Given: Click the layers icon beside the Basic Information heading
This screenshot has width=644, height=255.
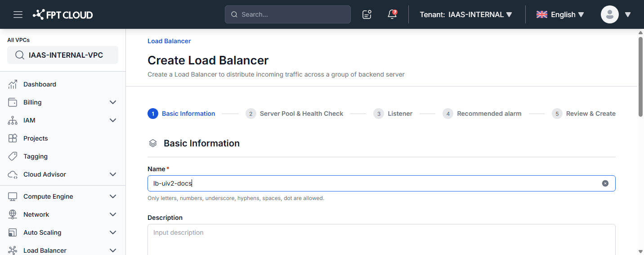Looking at the screenshot, I should point(153,143).
